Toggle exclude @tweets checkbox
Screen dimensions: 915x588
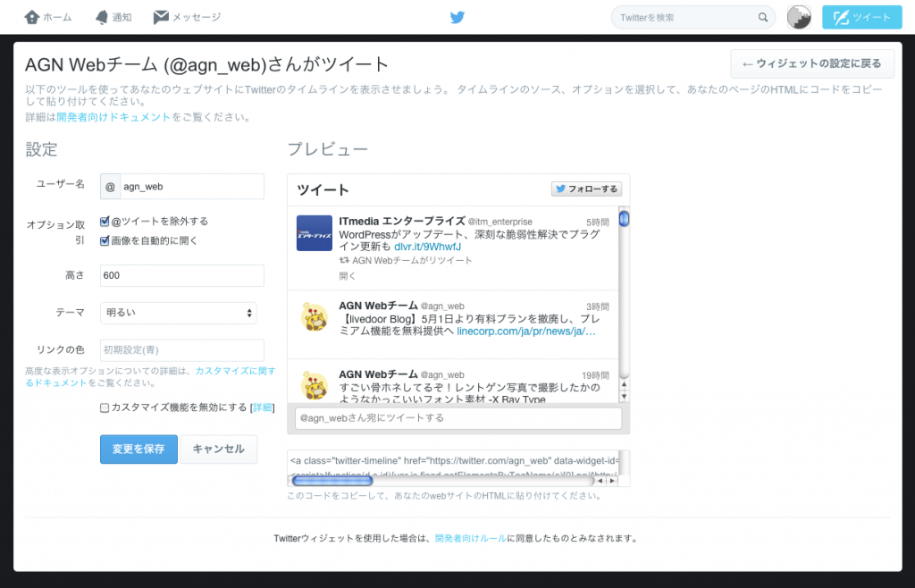[x=105, y=222]
